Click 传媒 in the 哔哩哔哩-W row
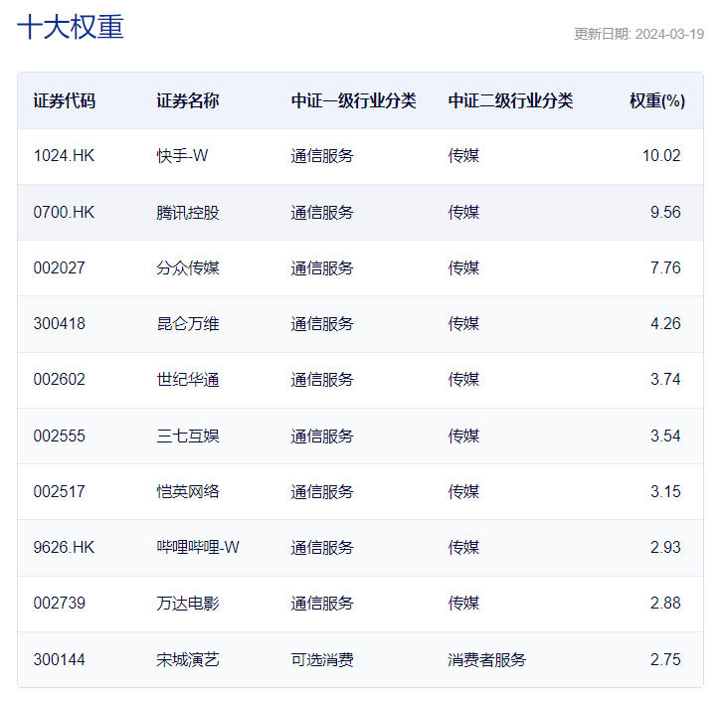The height and width of the screenshot is (702, 728). point(463,548)
